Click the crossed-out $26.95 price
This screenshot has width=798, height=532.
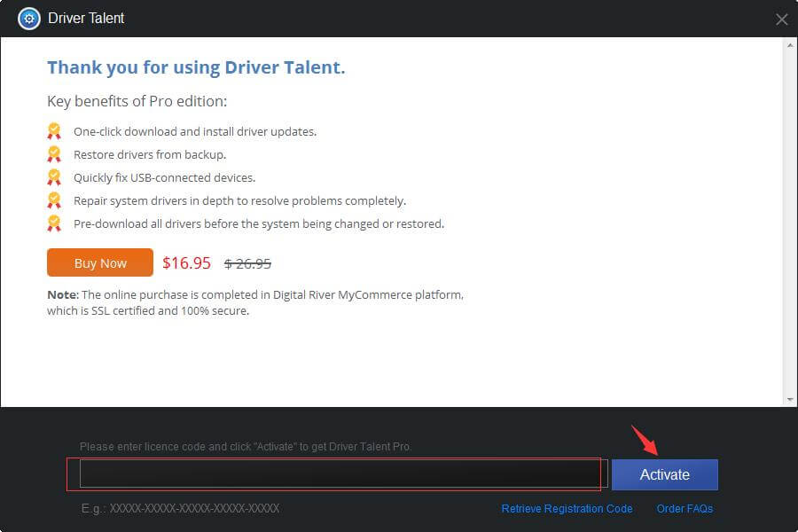tap(248, 263)
